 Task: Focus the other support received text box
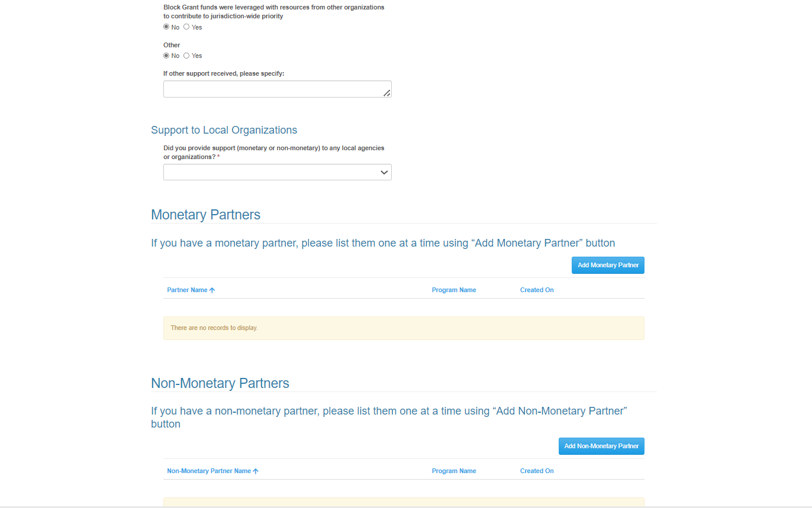272,89
